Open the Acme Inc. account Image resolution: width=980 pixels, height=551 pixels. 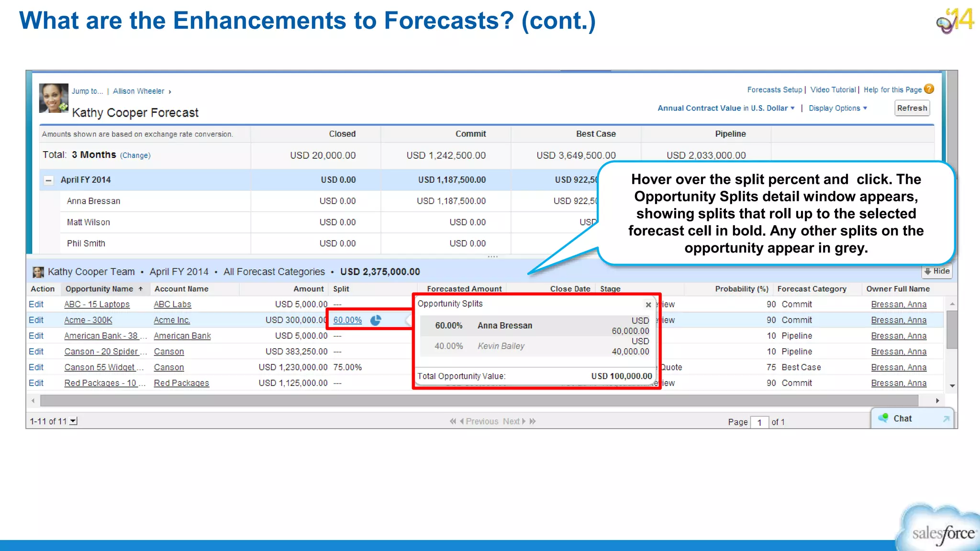(172, 320)
